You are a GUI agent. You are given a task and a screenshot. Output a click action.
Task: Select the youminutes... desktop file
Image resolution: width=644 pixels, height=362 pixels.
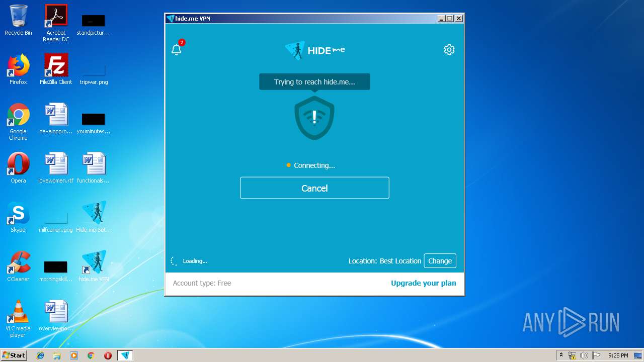point(93,123)
